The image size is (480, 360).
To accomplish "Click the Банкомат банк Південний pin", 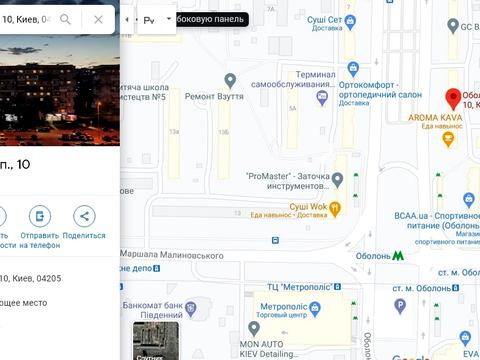I will (191, 309).
